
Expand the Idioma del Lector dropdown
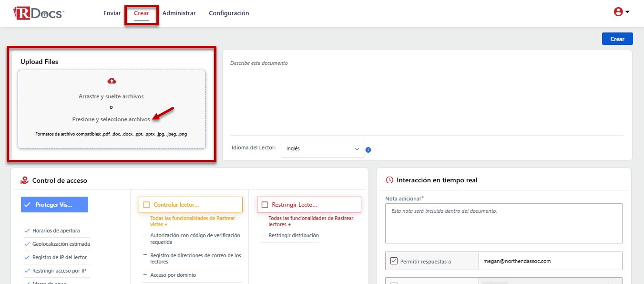323,149
